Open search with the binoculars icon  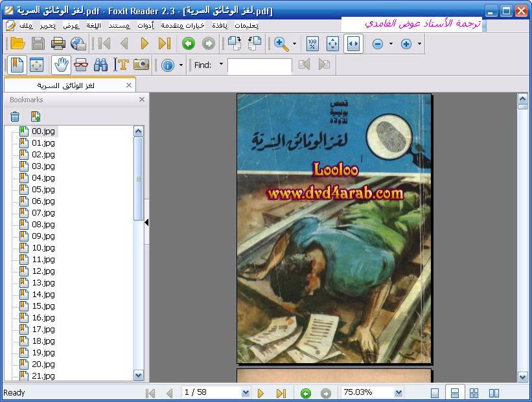pyautogui.click(x=101, y=65)
